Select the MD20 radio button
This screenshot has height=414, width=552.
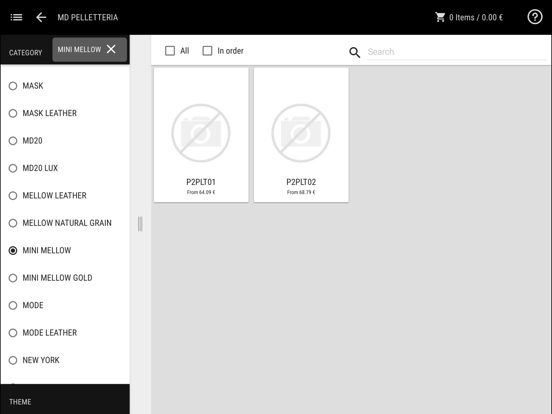click(x=13, y=141)
